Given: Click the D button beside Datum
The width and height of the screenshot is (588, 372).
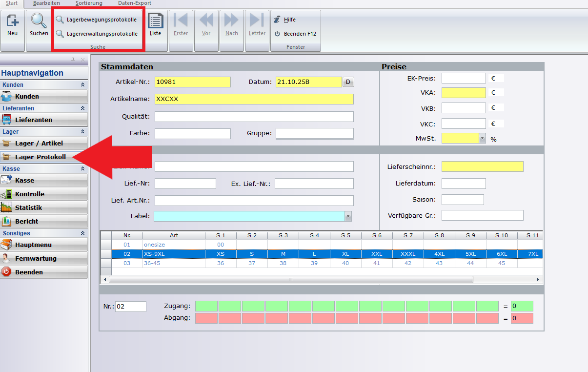Looking at the screenshot, I should click(x=348, y=82).
